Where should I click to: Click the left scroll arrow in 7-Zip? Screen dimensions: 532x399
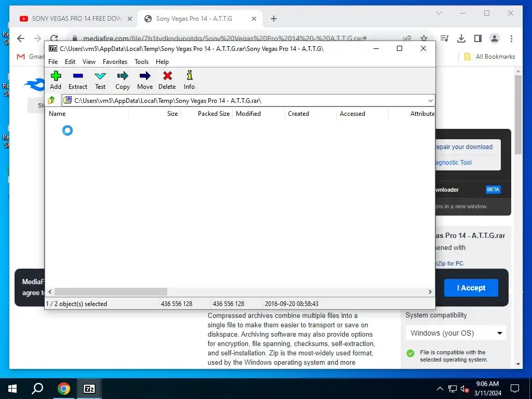50,292
